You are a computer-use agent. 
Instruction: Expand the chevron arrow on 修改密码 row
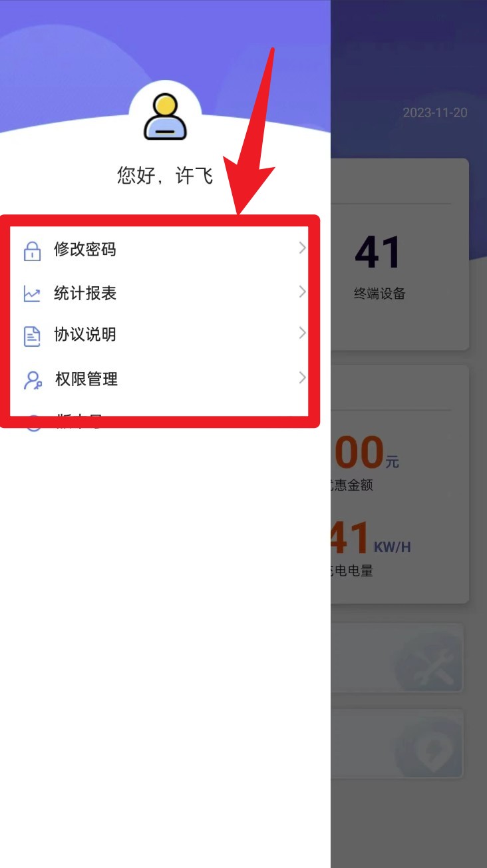(x=302, y=248)
